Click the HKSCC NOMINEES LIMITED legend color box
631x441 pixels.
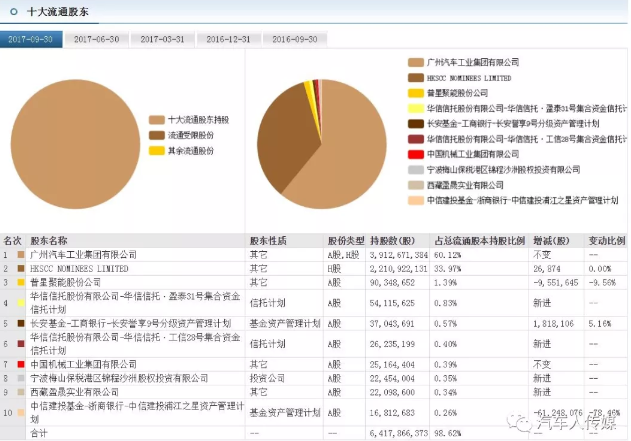[416, 78]
